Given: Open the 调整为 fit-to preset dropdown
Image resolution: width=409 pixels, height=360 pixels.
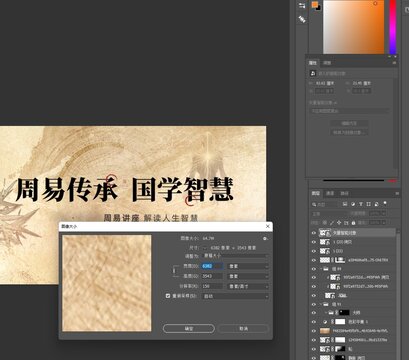Looking at the screenshot, I should point(235,256).
